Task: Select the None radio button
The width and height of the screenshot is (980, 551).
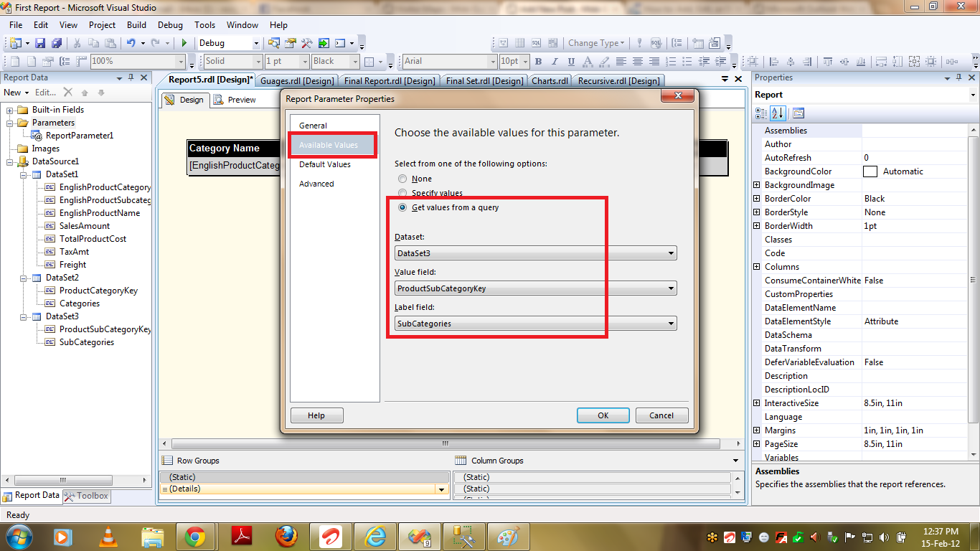Action: coord(402,179)
